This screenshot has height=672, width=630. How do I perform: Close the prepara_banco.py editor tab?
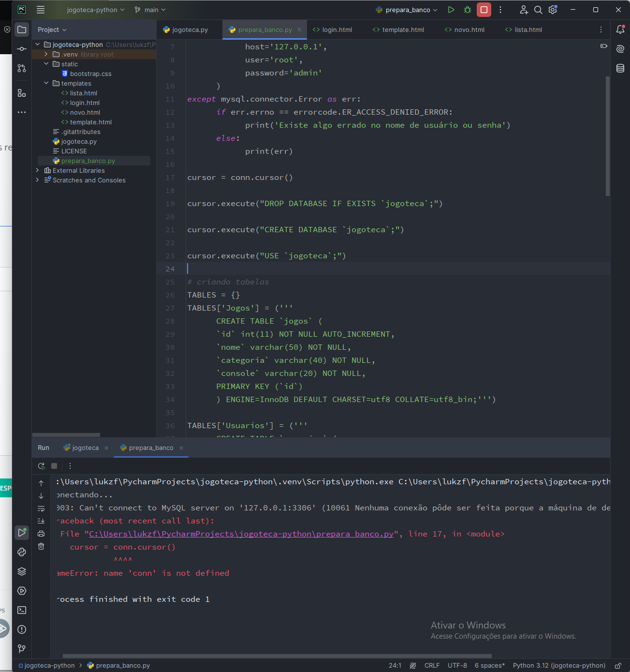coord(299,30)
